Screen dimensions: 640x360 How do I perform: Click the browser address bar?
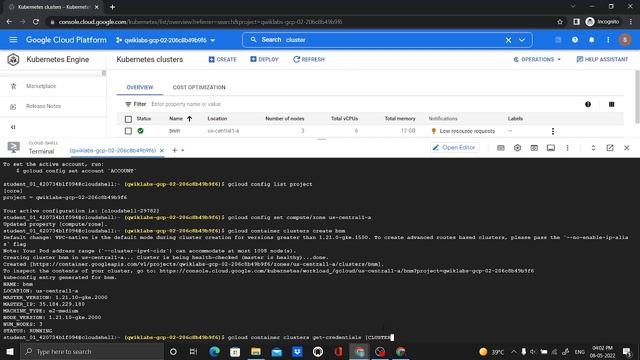pyautogui.click(x=302, y=22)
